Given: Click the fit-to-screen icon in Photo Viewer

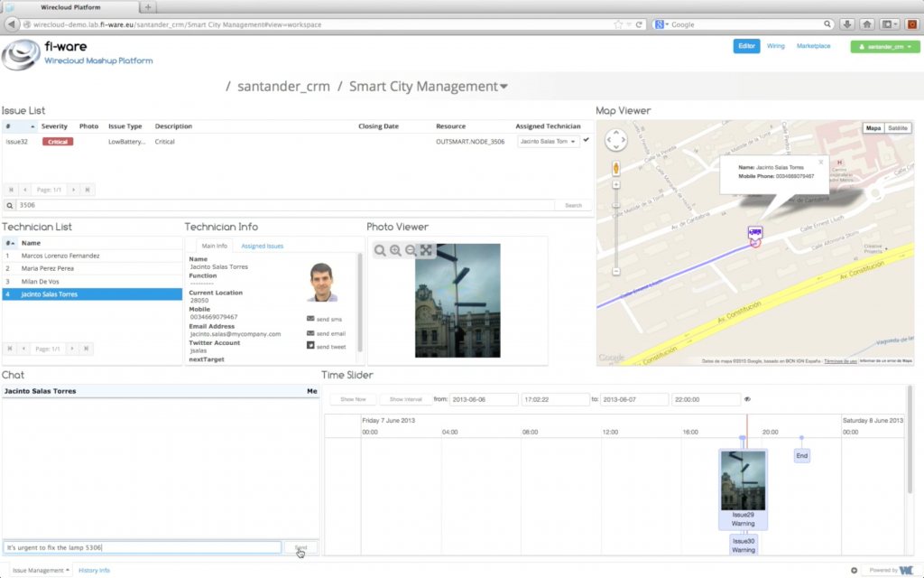Looking at the screenshot, I should (x=426, y=250).
